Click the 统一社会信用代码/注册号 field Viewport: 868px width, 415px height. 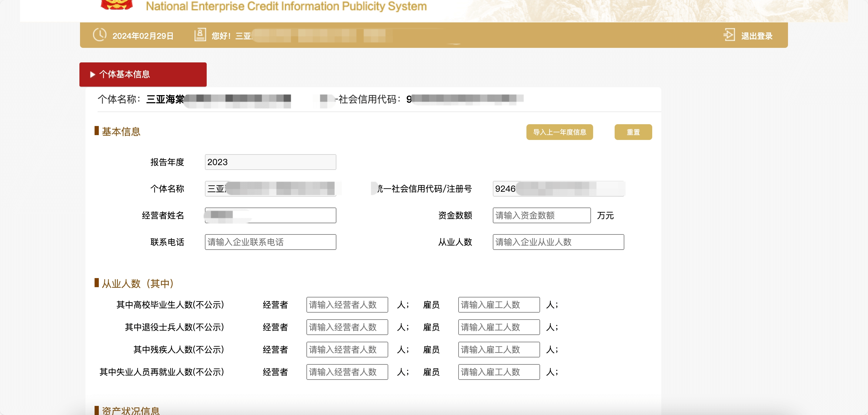pyautogui.click(x=558, y=189)
